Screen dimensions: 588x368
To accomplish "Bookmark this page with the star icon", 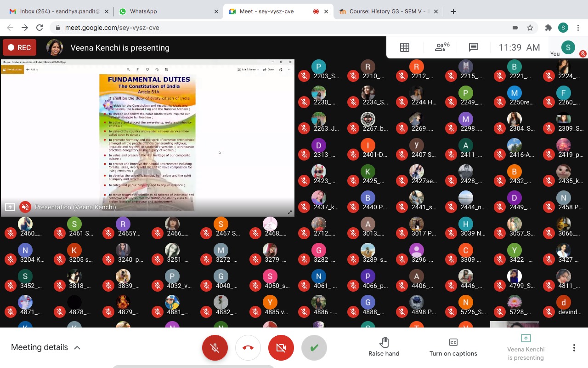I will click(x=530, y=28).
